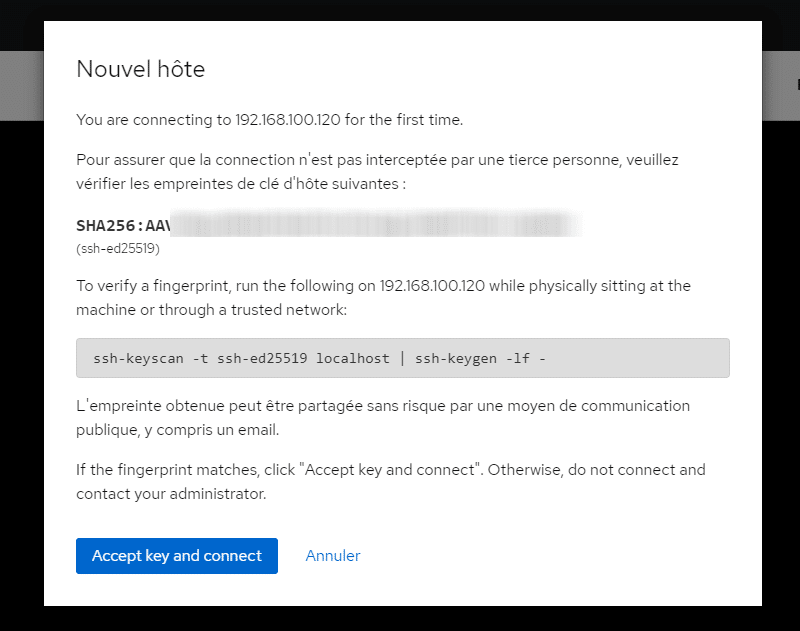Click the gray page header right of dialog
This screenshot has height=631, width=800.
point(781,86)
